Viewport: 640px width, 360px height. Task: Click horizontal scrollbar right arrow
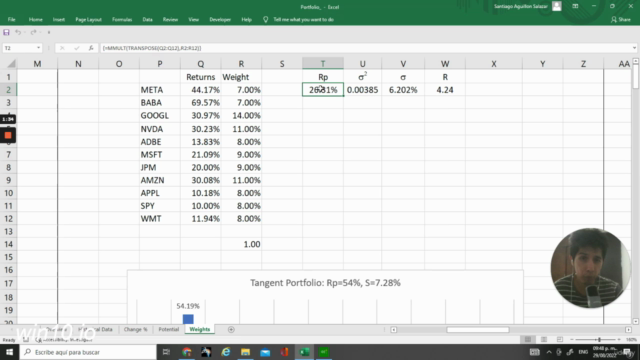(x=628, y=329)
